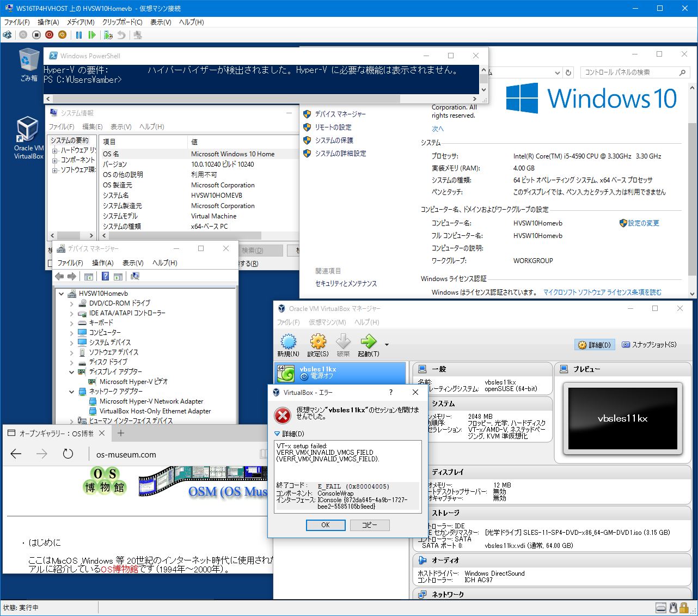698x616 pixels.
Task: Collapse ディスプレイ アダプター node
Action: click(x=71, y=372)
